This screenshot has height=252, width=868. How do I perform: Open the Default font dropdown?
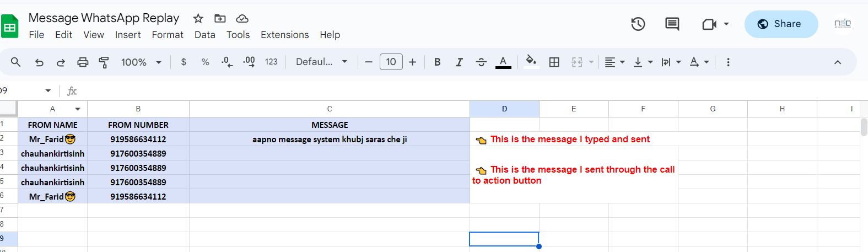click(x=321, y=62)
